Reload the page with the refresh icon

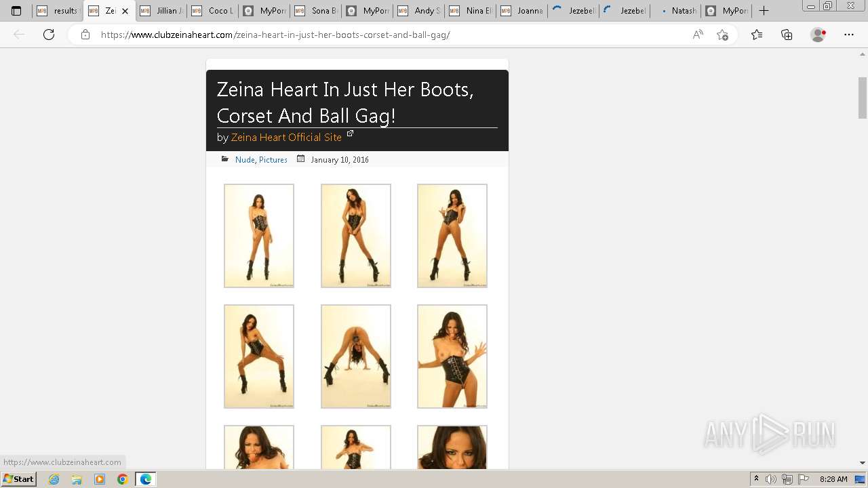click(x=49, y=35)
